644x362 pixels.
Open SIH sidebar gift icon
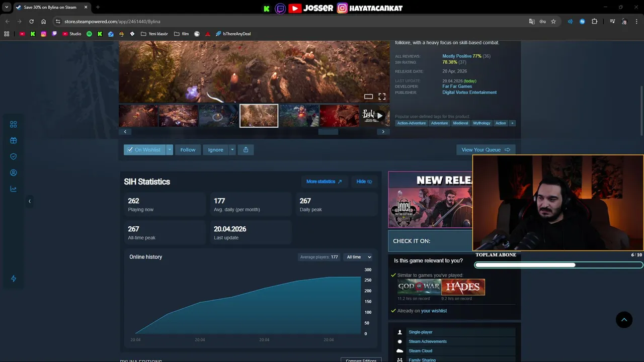pyautogui.click(x=14, y=140)
